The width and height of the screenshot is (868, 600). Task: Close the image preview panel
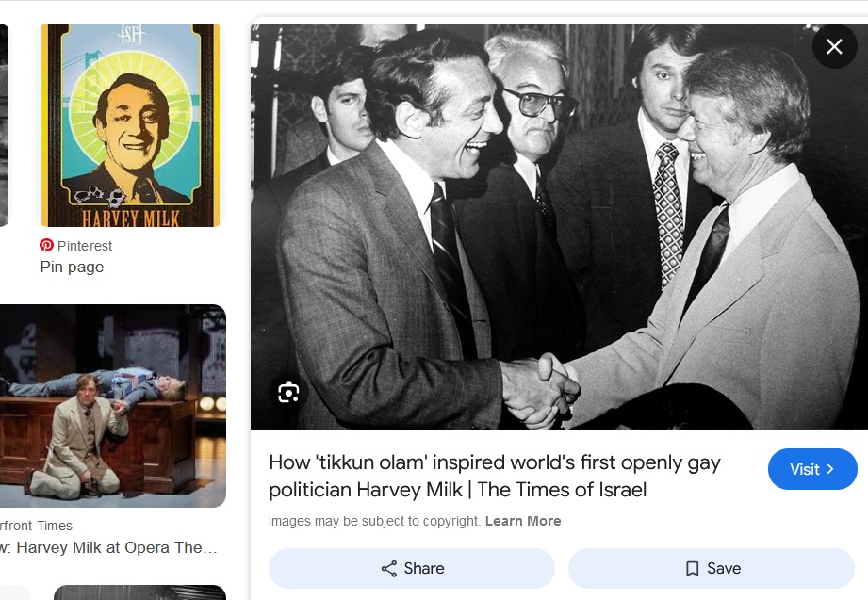tap(834, 46)
